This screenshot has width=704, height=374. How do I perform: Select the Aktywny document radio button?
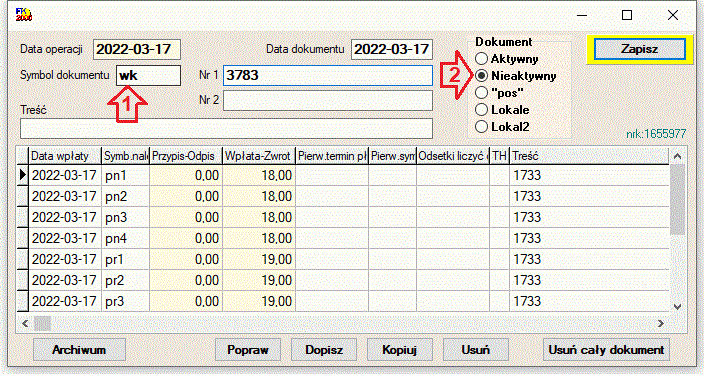[481, 58]
